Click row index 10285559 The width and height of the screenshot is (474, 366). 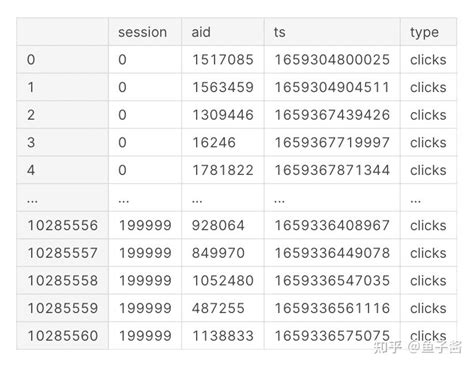(x=63, y=308)
